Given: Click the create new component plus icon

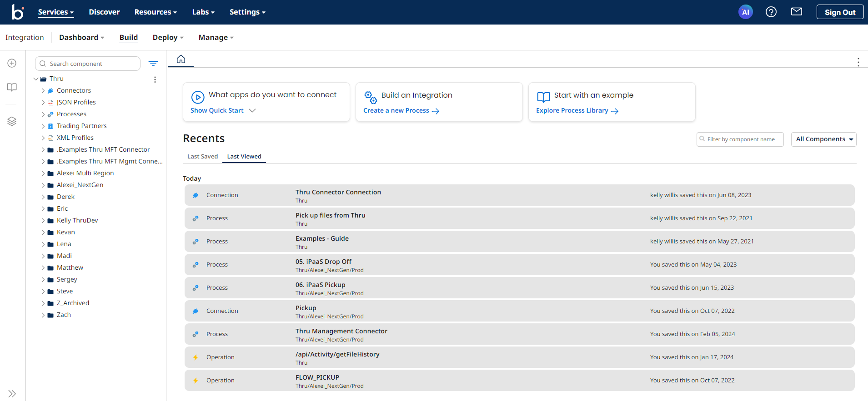Looking at the screenshot, I should pyautogui.click(x=12, y=63).
